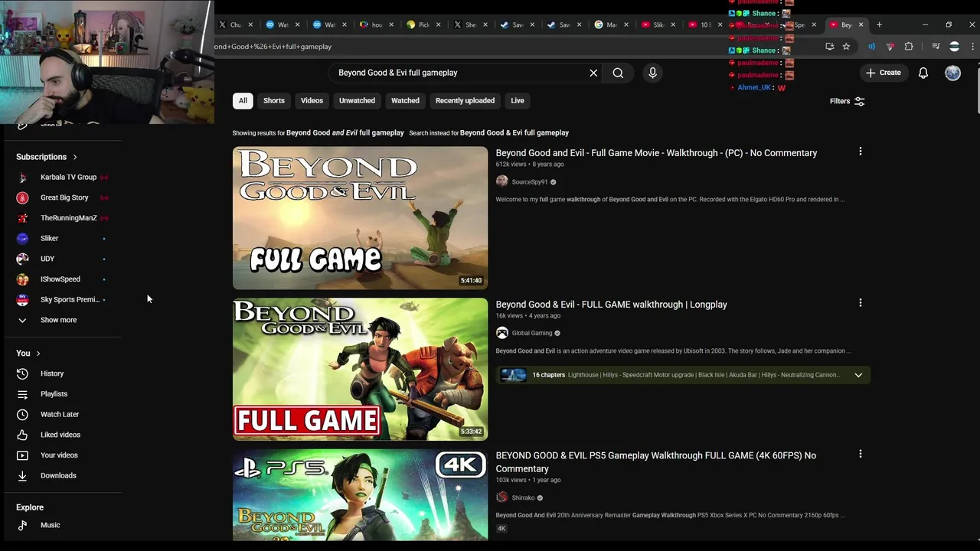This screenshot has width=980, height=551.
Task: Open Full Game Movie walkthrough thumbnail
Action: click(360, 218)
